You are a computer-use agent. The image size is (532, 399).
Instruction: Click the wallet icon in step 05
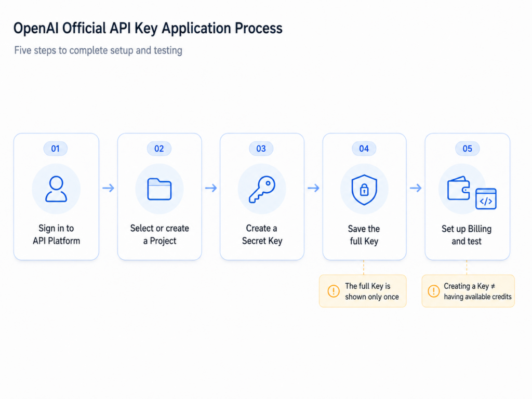pyautogui.click(x=458, y=189)
